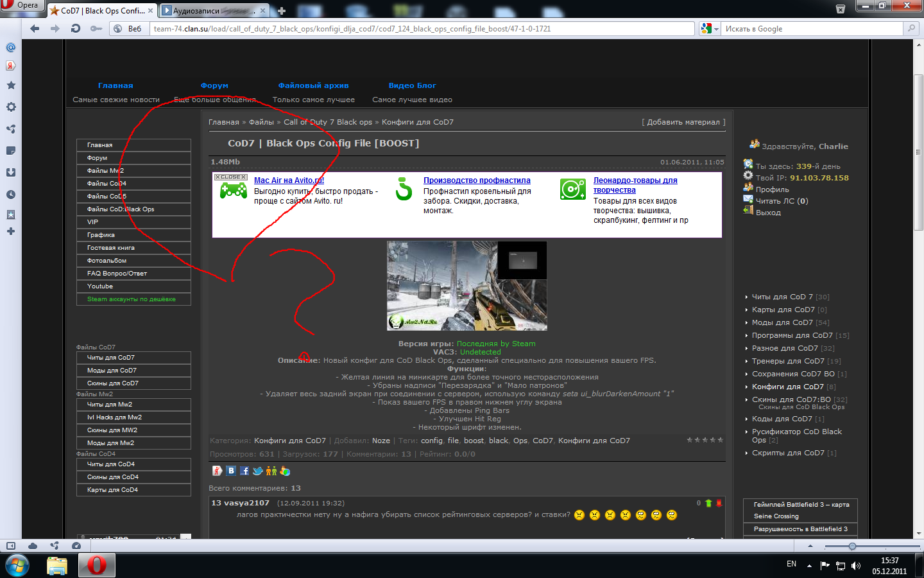Add a new panel with plus icon
This screenshot has width=924, height=578.
[11, 231]
